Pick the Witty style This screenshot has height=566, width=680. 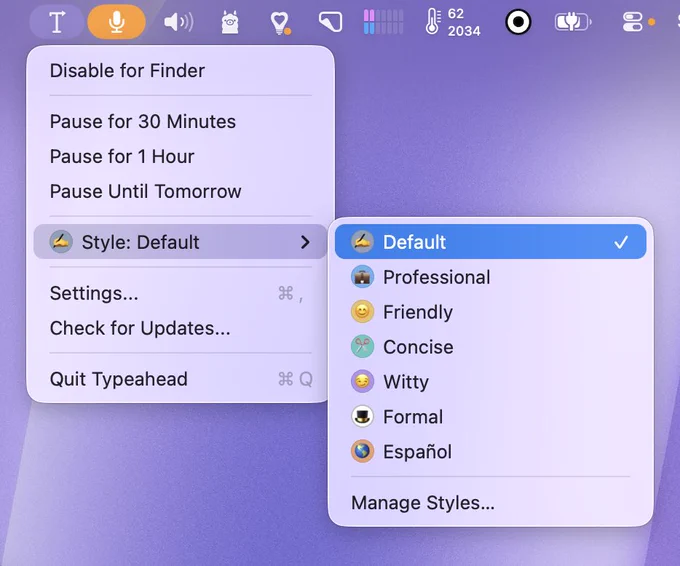click(x=490, y=382)
